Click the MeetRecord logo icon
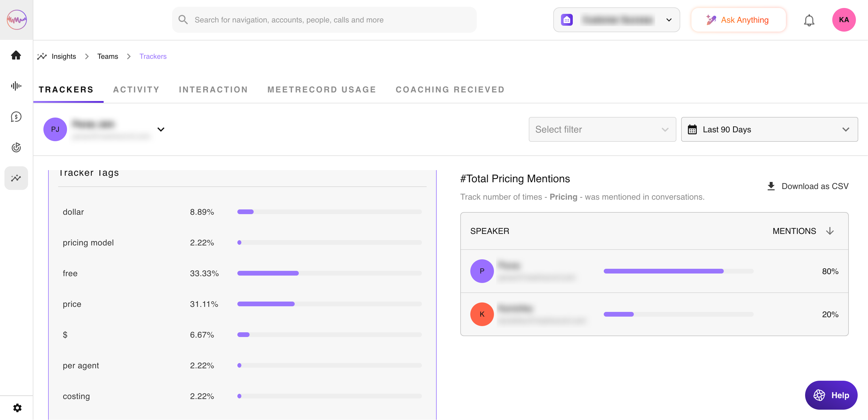Image resolution: width=868 pixels, height=420 pixels. [x=17, y=19]
